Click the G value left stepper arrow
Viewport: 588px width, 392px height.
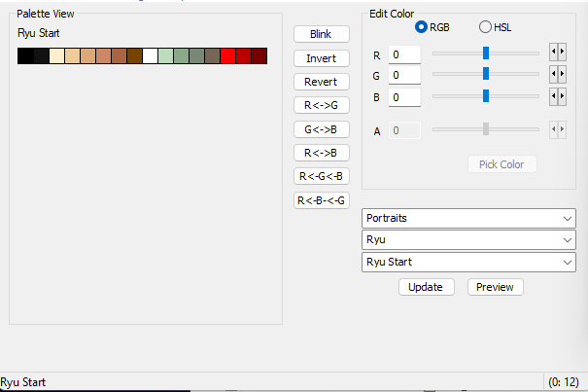click(554, 74)
